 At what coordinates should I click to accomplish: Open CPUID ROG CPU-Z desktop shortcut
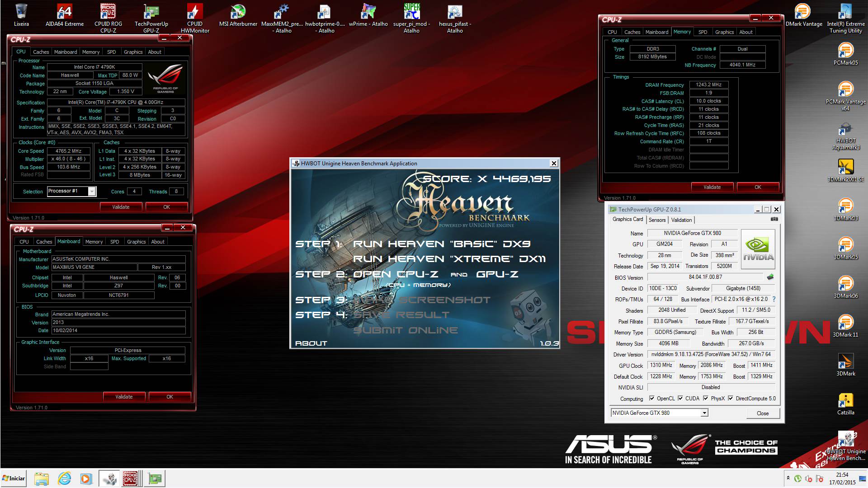click(108, 18)
